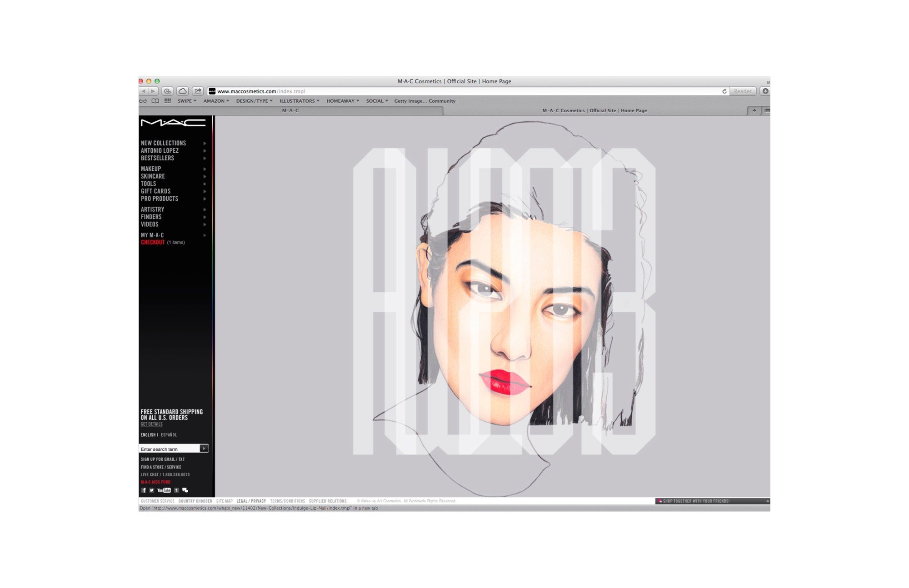Image resolution: width=909 pixels, height=588 pixels.
Task: Expand the Shop Together bar arrow
Action: (768, 501)
